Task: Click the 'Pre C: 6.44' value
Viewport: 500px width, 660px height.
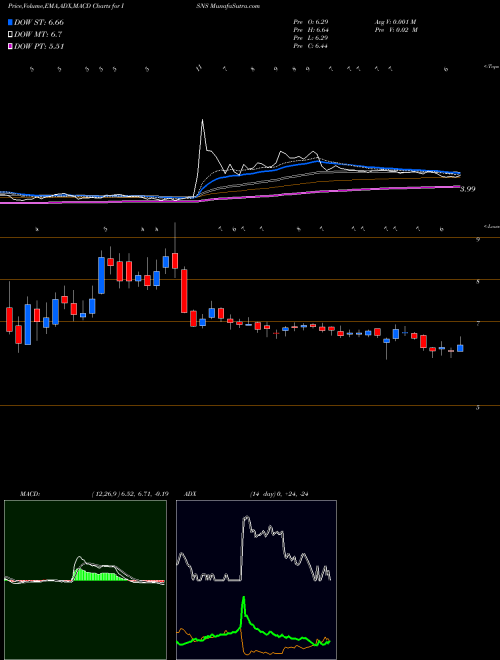Action: [x=311, y=46]
